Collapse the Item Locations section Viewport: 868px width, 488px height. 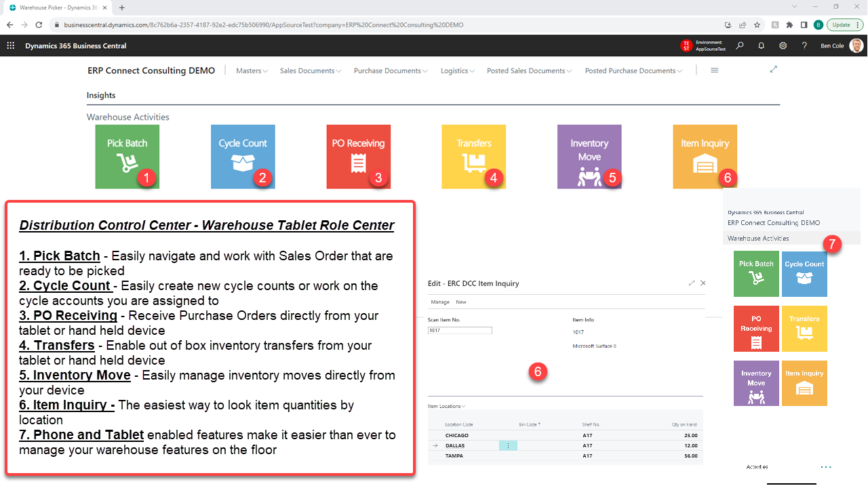446,406
